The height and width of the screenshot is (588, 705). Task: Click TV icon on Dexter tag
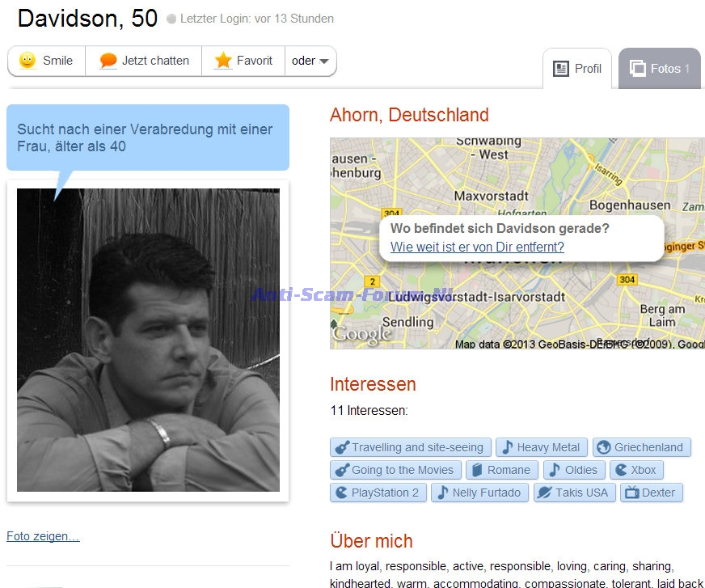[x=631, y=493]
